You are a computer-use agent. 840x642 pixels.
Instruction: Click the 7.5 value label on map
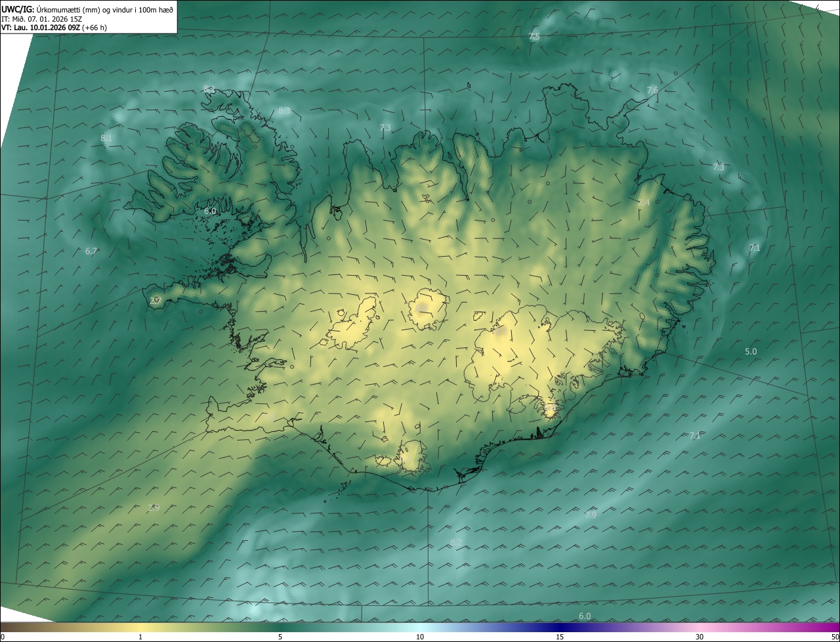[534, 37]
